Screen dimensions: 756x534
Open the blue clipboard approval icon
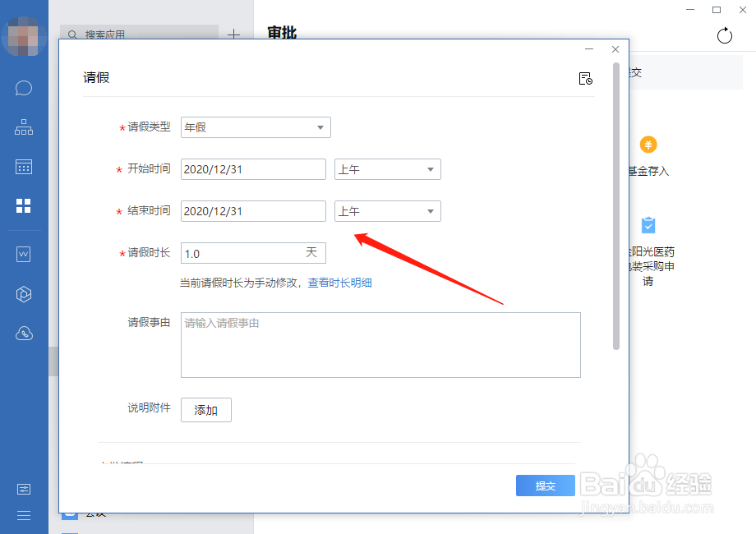click(x=648, y=224)
